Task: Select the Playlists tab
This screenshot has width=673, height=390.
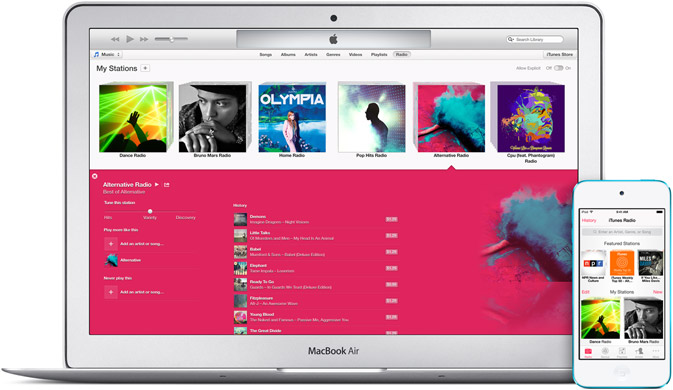Action: 379,54
